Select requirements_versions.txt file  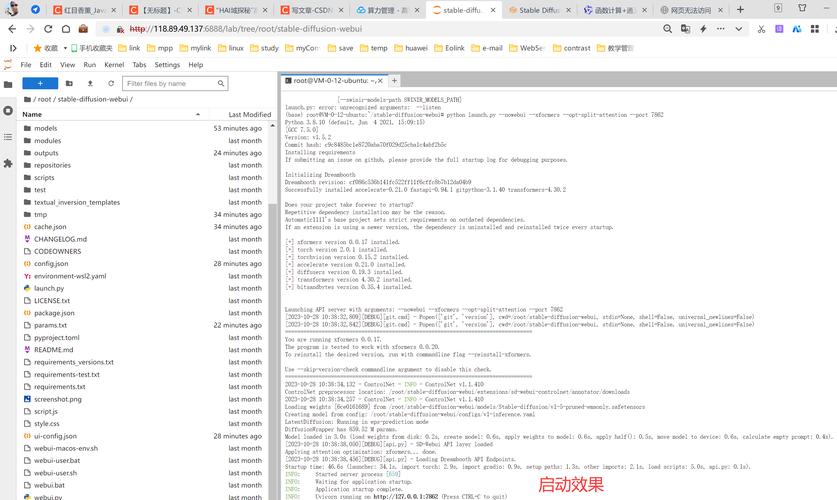74,362
